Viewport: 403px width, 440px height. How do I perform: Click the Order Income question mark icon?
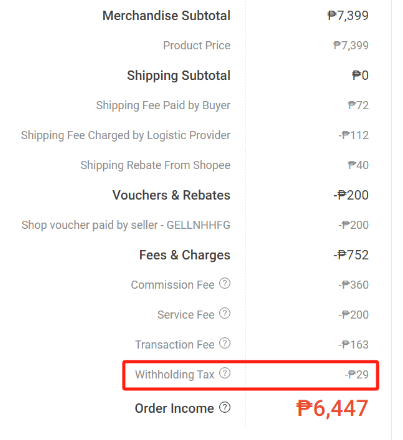click(225, 407)
